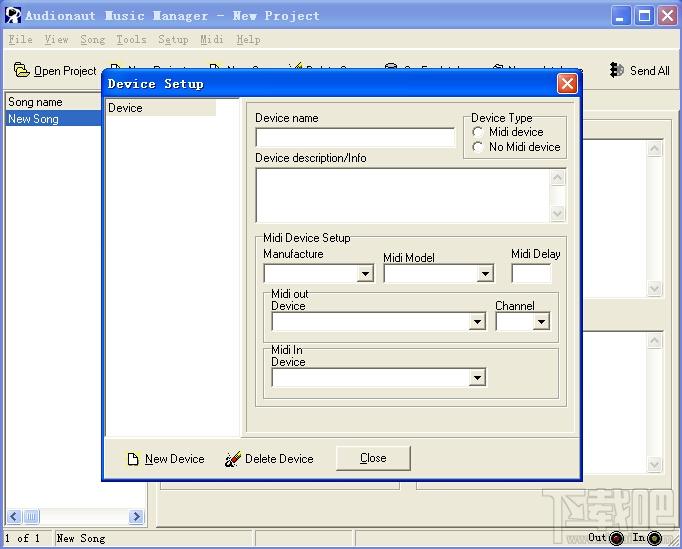Click the Midi Delay input field

click(x=531, y=274)
